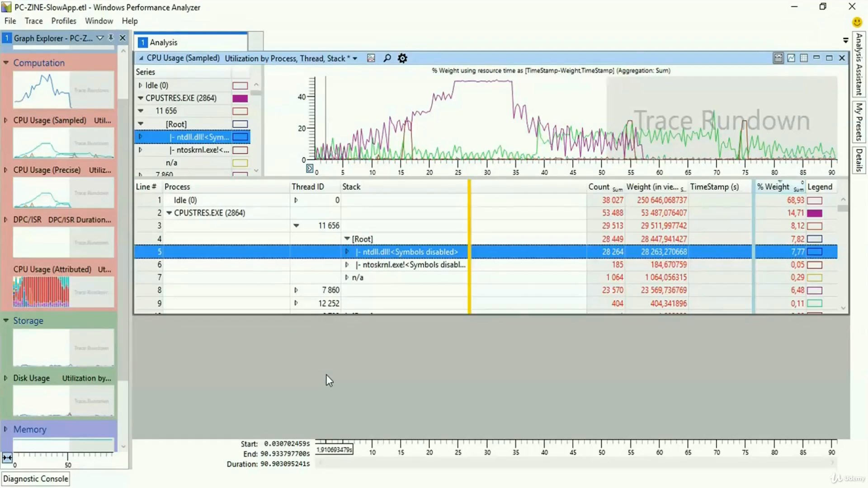
Task: Minimize the CPU Usage (Sampled) graph panel
Action: point(816,58)
